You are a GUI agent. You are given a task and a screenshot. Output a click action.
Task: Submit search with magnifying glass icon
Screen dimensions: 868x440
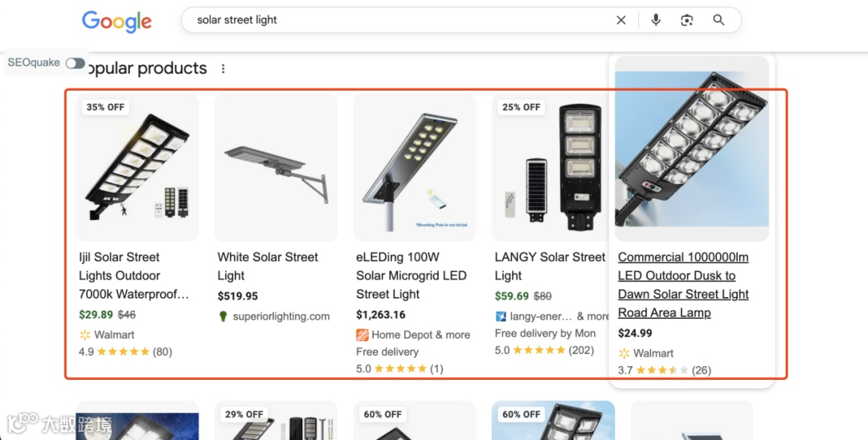pyautogui.click(x=719, y=20)
